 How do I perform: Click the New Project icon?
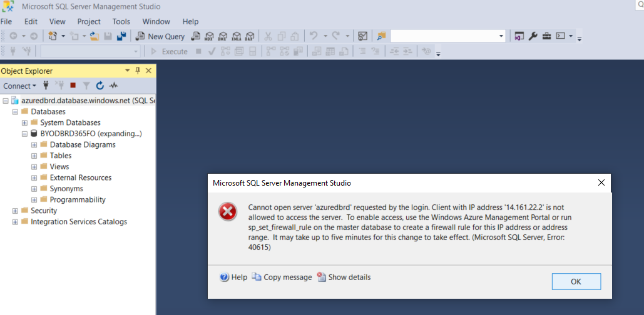coord(53,36)
